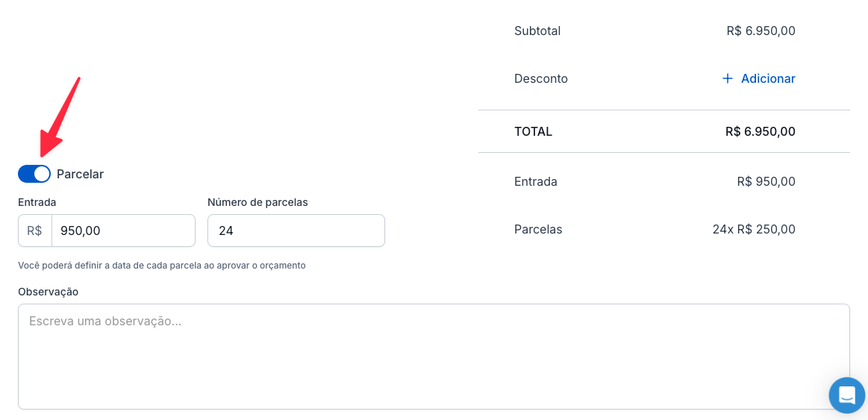Click the Entrada summary value R$ 950,00
Image resolution: width=868 pixels, height=420 pixels.
point(766,181)
